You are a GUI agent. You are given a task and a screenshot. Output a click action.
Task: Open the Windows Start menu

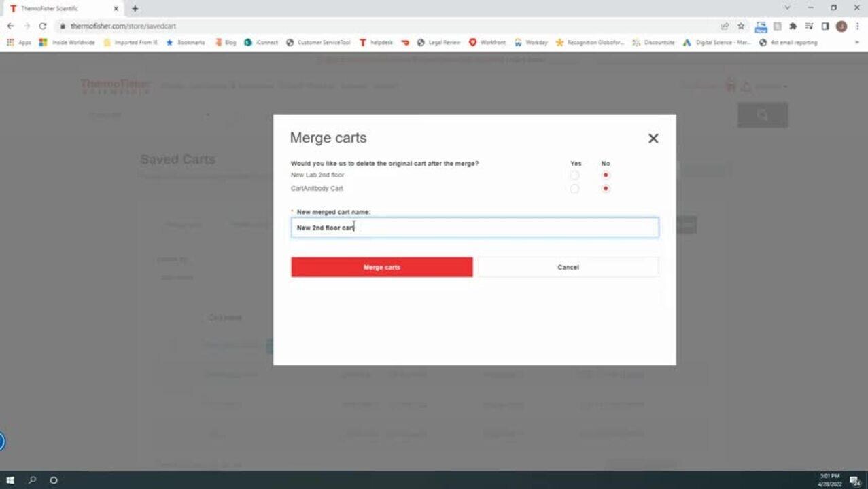click(10, 480)
